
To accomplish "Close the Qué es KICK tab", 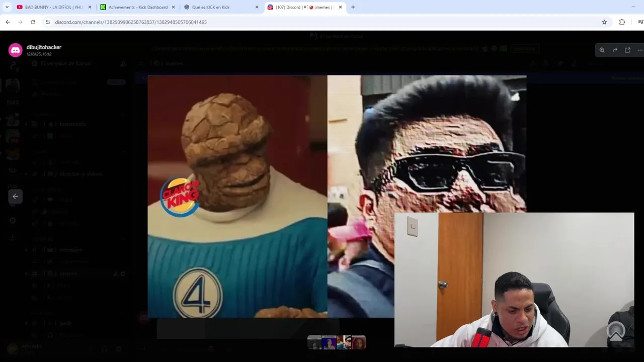I will (257, 7).
